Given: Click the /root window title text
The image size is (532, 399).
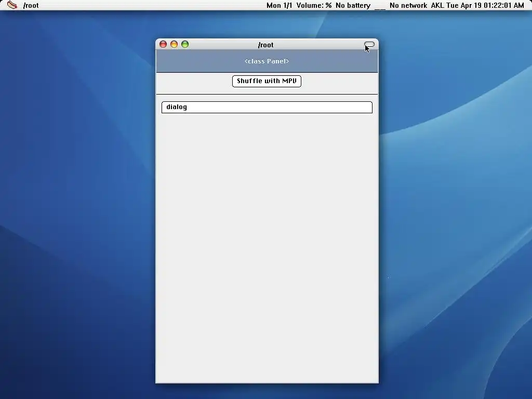Looking at the screenshot, I should click(265, 45).
